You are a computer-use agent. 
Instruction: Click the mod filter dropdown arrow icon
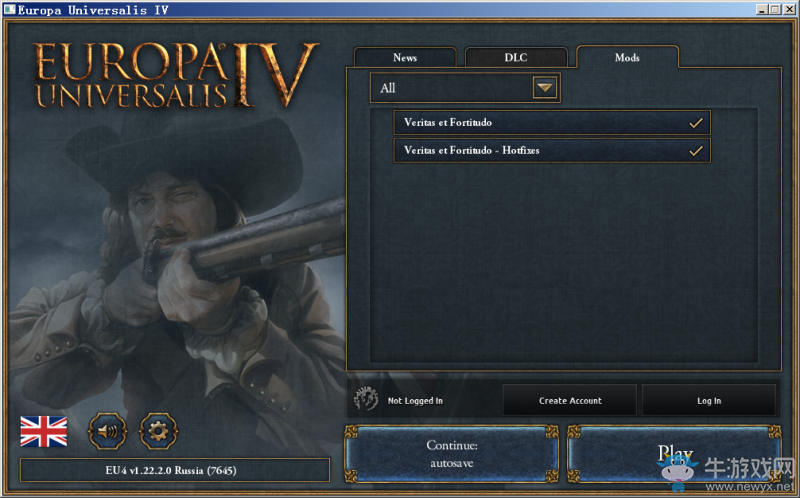(544, 88)
